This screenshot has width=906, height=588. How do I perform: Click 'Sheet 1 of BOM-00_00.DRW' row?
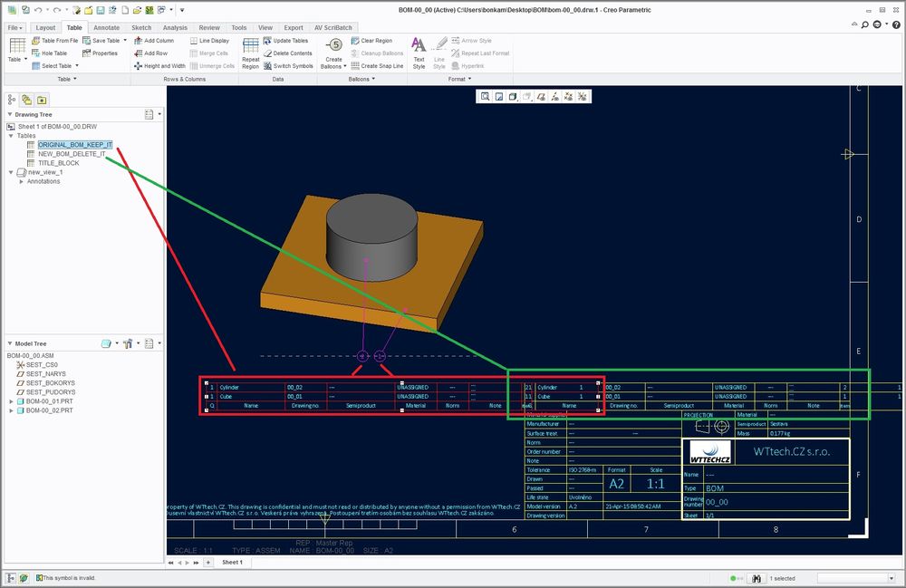click(x=57, y=127)
